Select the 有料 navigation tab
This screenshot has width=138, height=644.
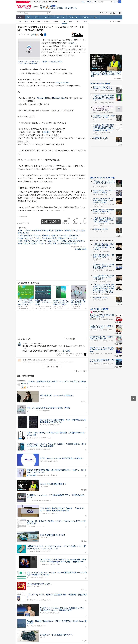click(95, 17)
